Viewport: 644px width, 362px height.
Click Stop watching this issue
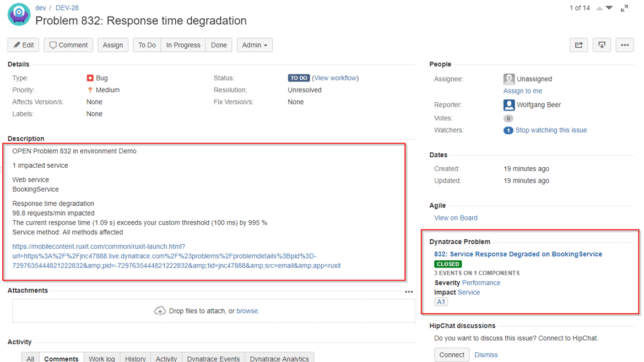[551, 130]
